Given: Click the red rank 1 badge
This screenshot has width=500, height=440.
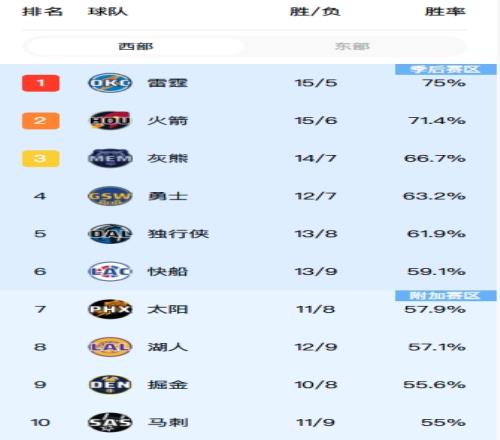Looking at the screenshot, I should point(41,83).
